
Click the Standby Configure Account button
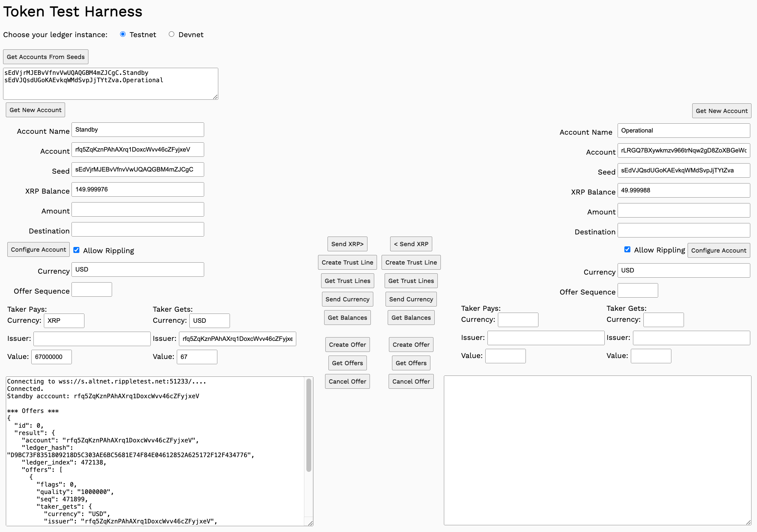pyautogui.click(x=38, y=249)
